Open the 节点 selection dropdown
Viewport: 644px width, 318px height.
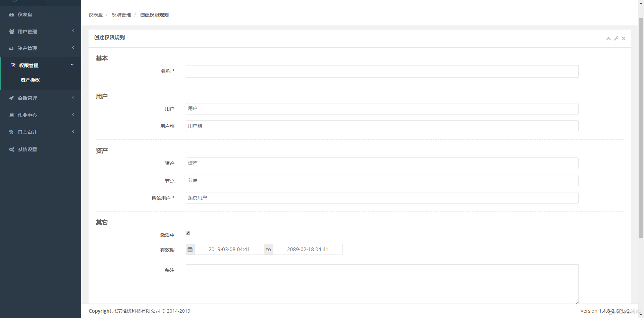point(382,181)
